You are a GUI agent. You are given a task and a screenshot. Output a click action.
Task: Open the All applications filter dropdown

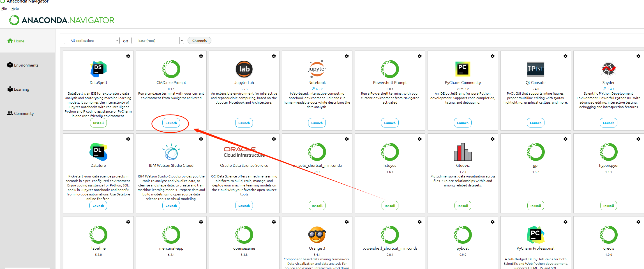pos(92,41)
